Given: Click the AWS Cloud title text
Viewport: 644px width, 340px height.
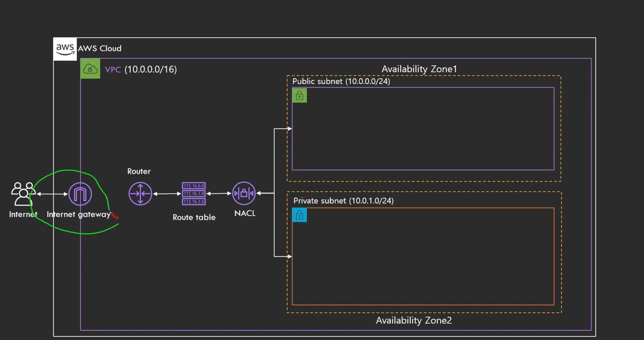Looking at the screenshot, I should pos(99,48).
